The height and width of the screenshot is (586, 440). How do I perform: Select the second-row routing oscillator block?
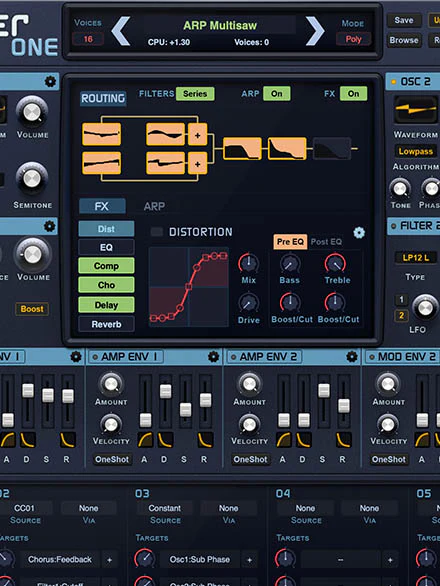pyautogui.click(x=101, y=163)
